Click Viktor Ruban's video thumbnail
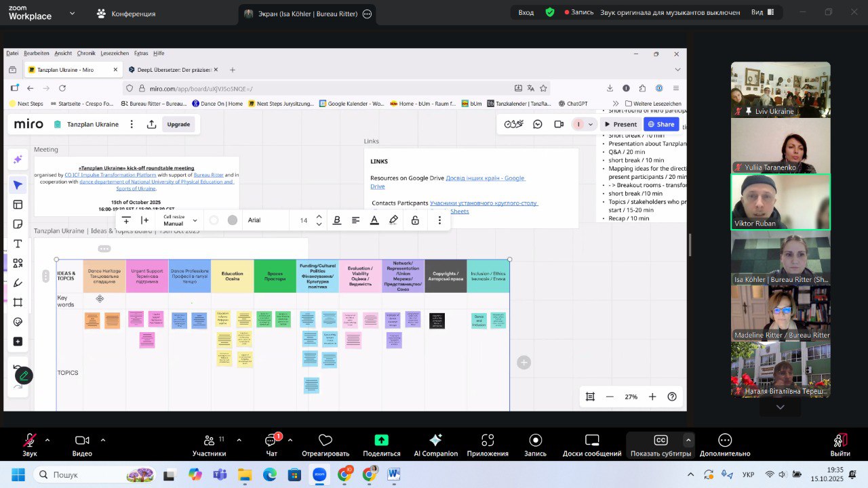868x488 pixels. click(x=780, y=202)
